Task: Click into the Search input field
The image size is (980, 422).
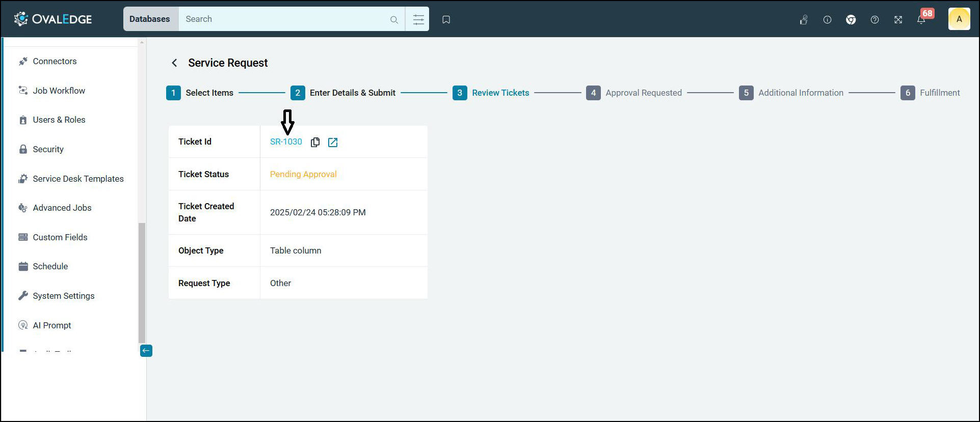Action: (283, 19)
